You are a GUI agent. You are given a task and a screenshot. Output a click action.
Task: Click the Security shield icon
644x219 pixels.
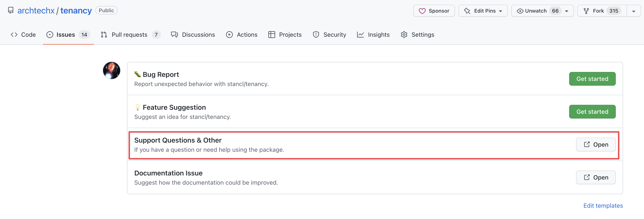tap(316, 35)
